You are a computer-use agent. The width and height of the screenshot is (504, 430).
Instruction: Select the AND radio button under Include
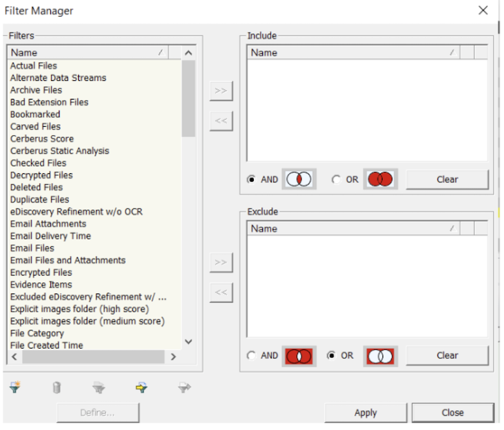[x=251, y=180]
